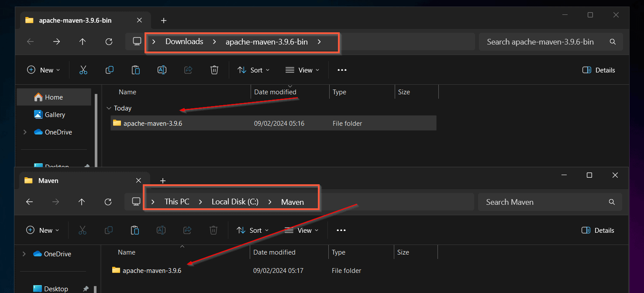Open See more (…) in apache-maven-3.9.6-bin window
The width and height of the screenshot is (644, 293).
[342, 70]
